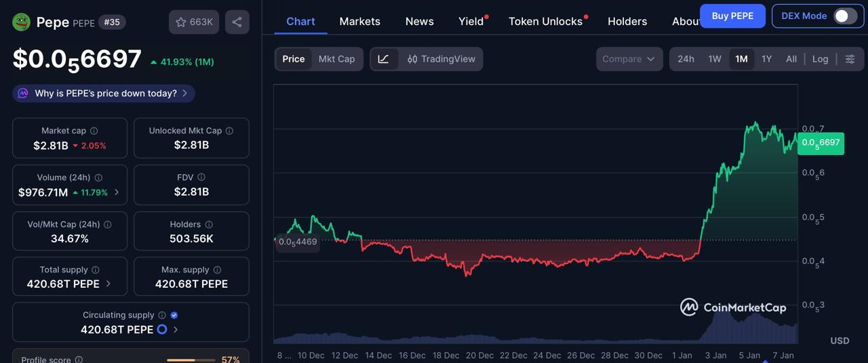
Task: Add Pepe to watchlist via star button
Action: point(194,22)
